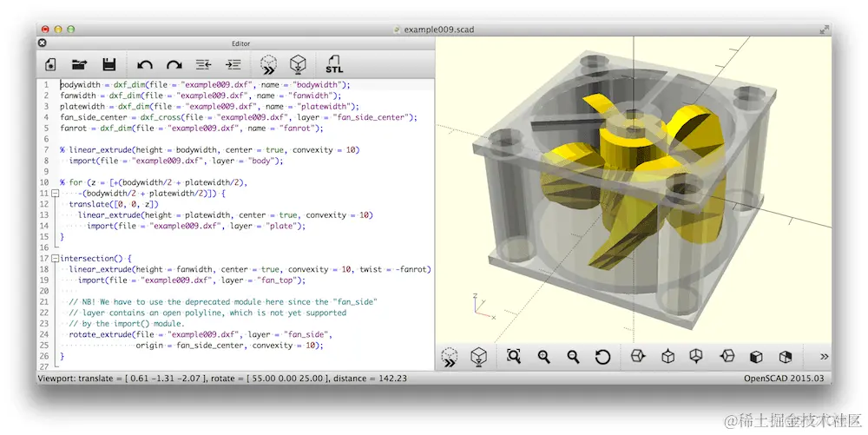Viewport: 868px width, 435px height.
Task: Indent the selected code lines
Action: 233,65
